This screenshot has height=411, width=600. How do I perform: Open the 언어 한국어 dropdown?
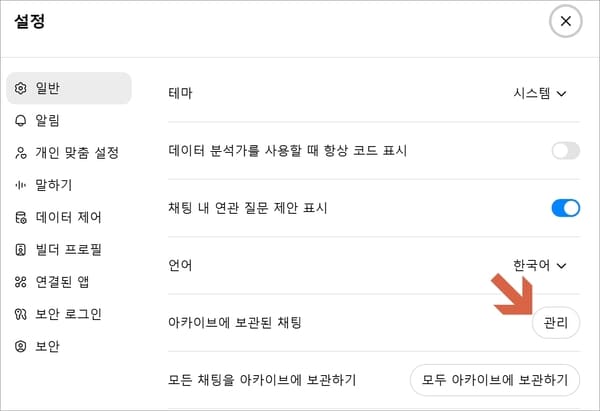540,265
